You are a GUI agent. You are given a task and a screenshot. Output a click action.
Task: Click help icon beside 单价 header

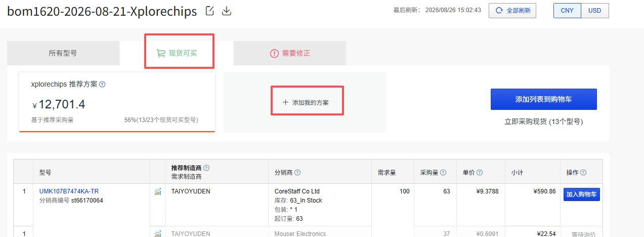point(480,173)
